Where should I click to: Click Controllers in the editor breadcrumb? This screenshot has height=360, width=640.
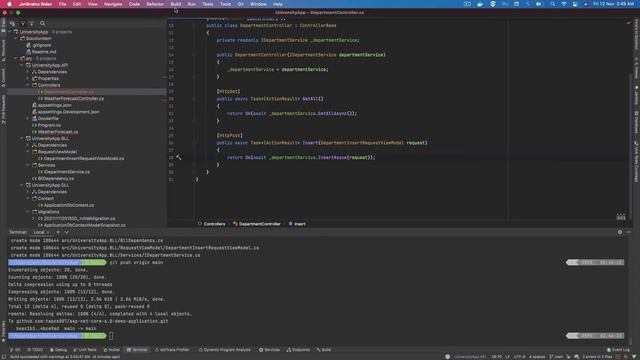[x=214, y=224]
